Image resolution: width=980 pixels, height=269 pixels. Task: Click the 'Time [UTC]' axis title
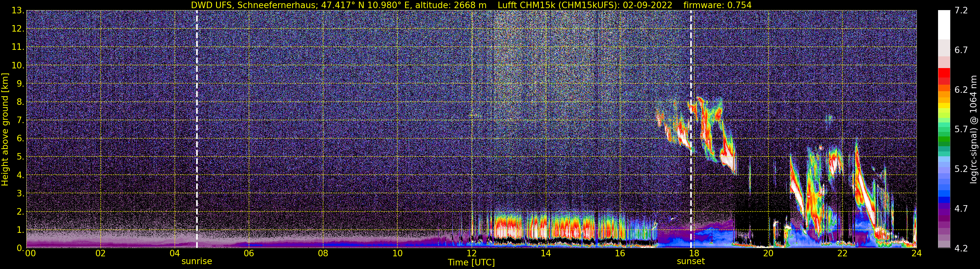point(471,262)
